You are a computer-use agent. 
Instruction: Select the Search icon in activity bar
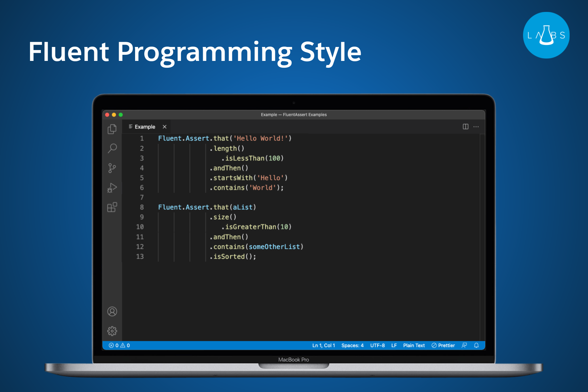[x=112, y=149]
